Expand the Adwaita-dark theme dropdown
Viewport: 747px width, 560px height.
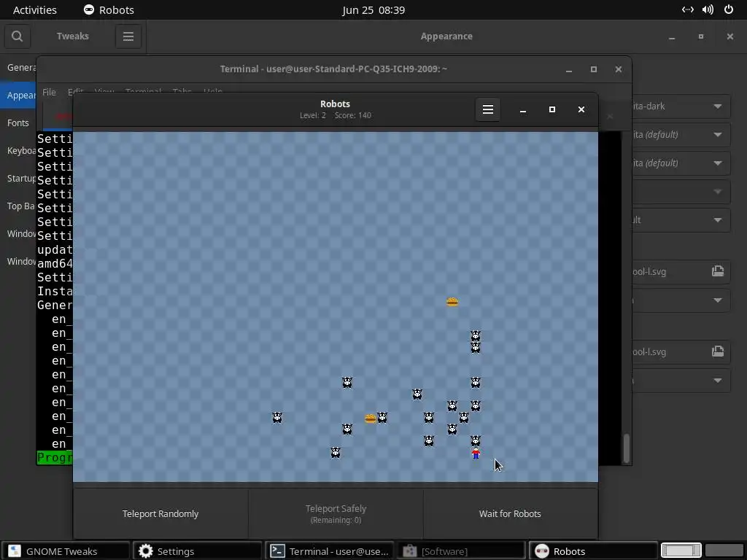[718, 106]
